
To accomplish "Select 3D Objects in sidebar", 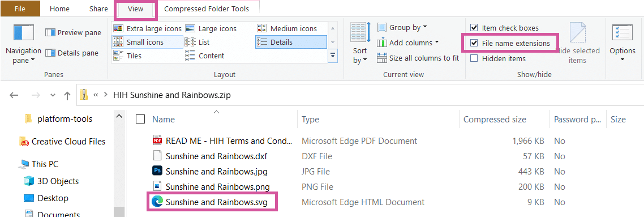I will click(51, 181).
